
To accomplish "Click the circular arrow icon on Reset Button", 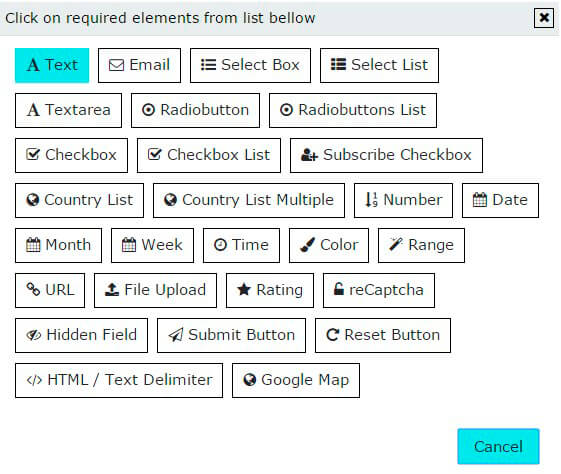I will (332, 335).
